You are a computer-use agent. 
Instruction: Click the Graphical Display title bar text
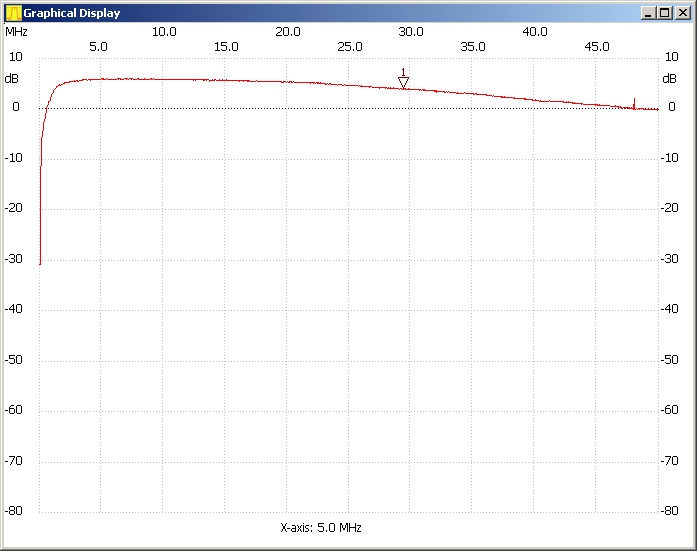click(72, 13)
